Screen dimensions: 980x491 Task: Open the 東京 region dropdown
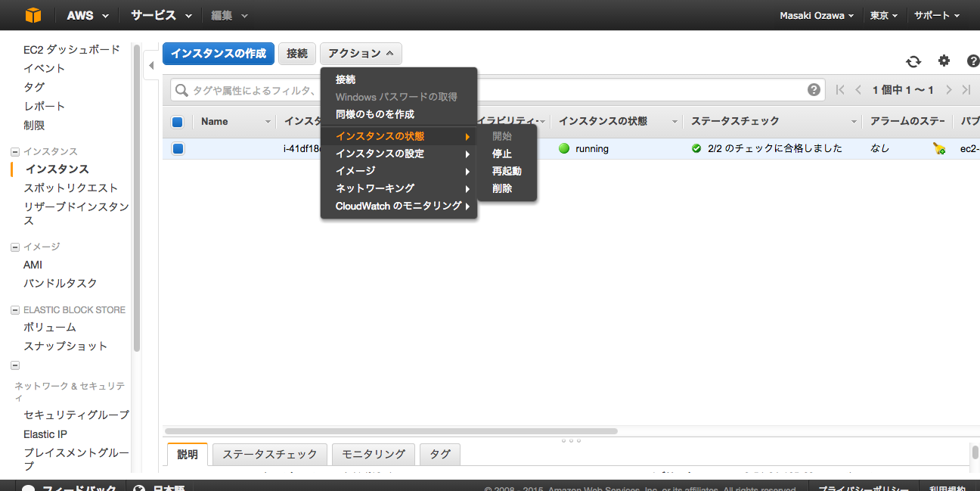883,15
